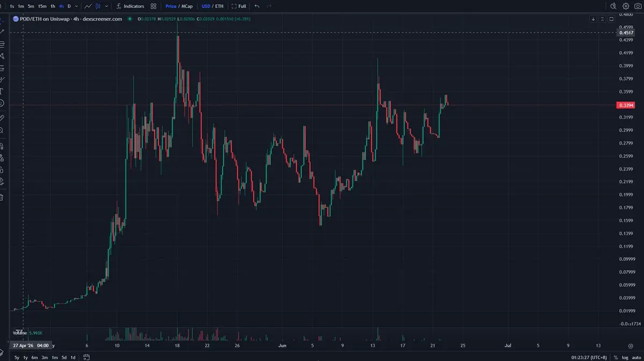Denominate chart in ETH
The width and height of the screenshot is (644, 361).
(219, 6)
